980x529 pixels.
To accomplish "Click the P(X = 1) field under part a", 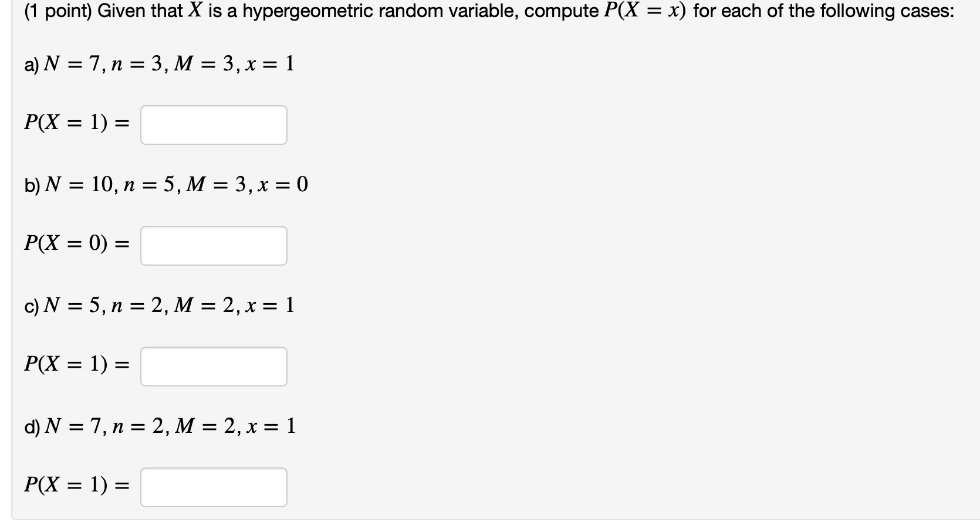I will pos(213,124).
